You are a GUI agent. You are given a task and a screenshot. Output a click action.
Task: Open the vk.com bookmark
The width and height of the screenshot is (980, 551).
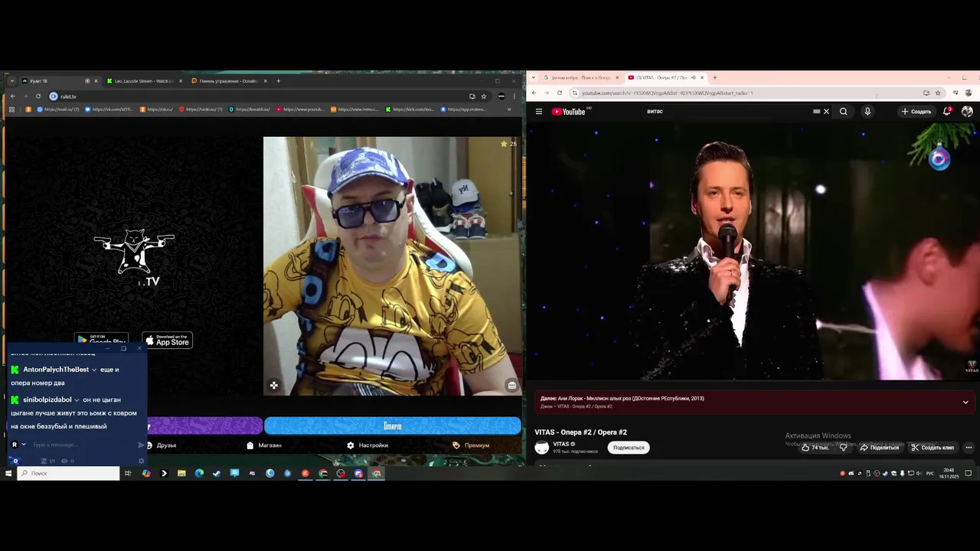tap(109, 109)
